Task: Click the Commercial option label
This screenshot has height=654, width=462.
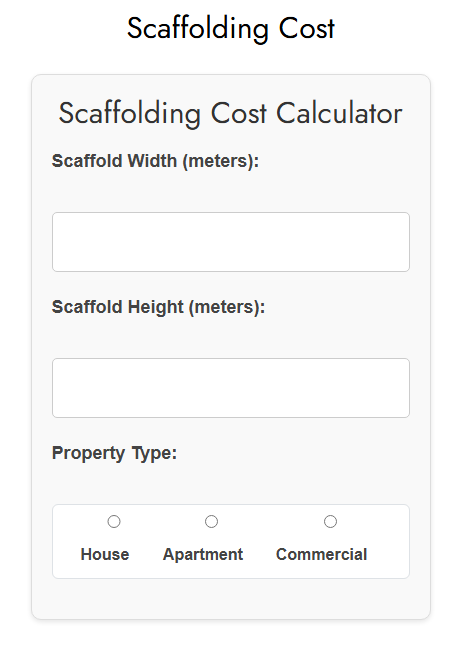Action: click(321, 554)
